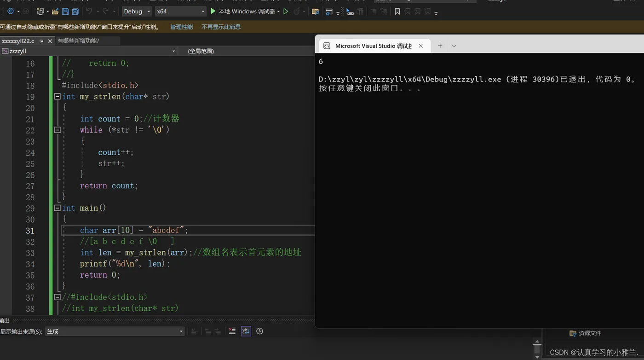Toggle word wrap in output panel

click(x=246, y=331)
